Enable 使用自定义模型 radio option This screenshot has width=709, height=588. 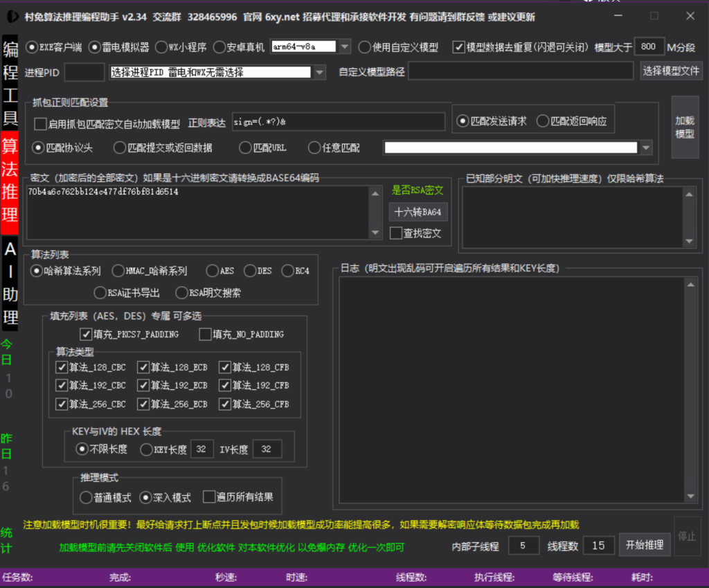coord(364,47)
